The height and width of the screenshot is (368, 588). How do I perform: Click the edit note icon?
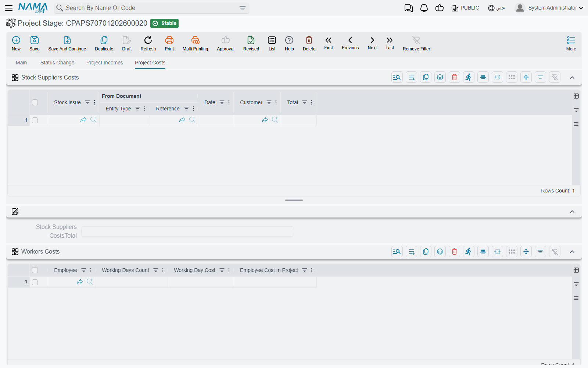[15, 212]
